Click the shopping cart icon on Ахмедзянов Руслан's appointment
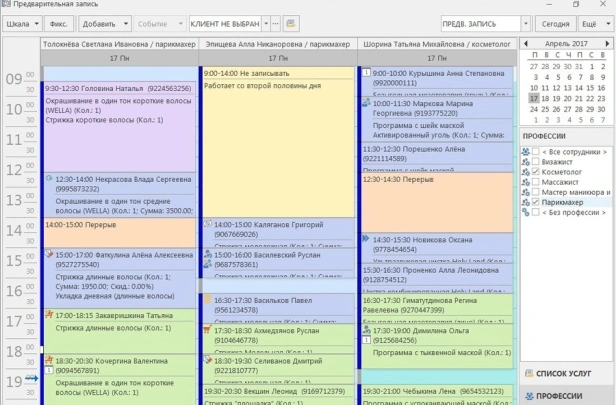This screenshot has height=405, width=616. tap(208, 330)
